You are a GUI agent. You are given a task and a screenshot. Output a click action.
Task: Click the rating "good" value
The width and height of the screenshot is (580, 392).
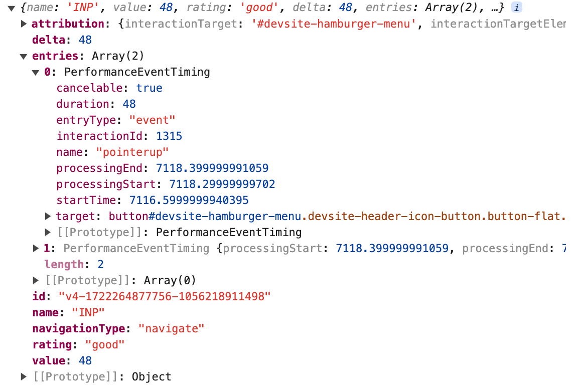pyautogui.click(x=104, y=344)
